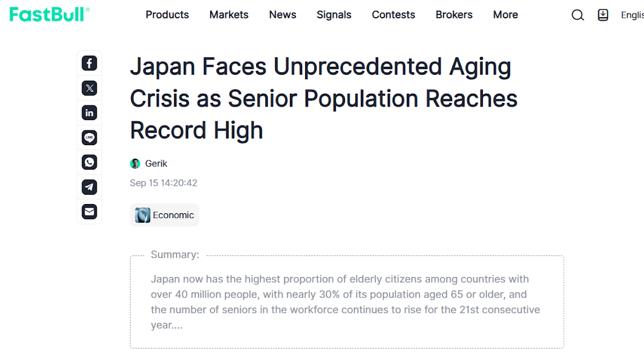The height and width of the screenshot is (362, 644).
Task: Open the English language selector
Action: (632, 15)
